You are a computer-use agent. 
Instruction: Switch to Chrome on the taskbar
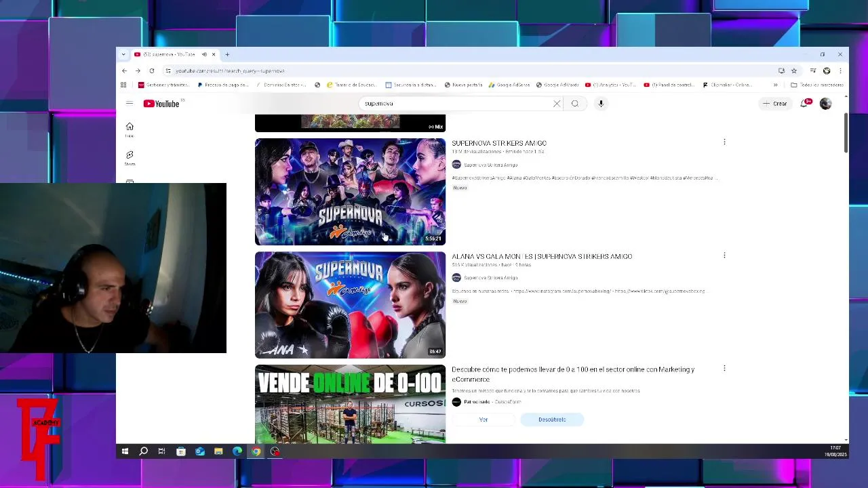256,451
